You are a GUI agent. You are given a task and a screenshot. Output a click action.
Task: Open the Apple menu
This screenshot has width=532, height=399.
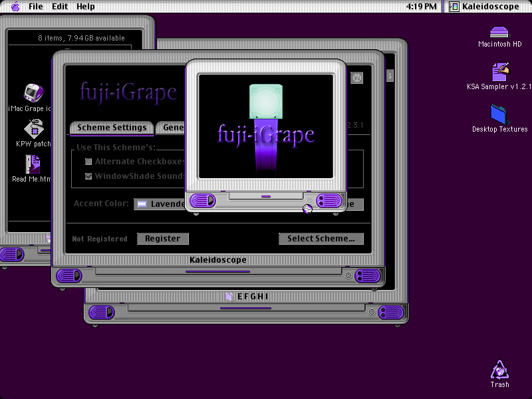pyautogui.click(x=15, y=7)
